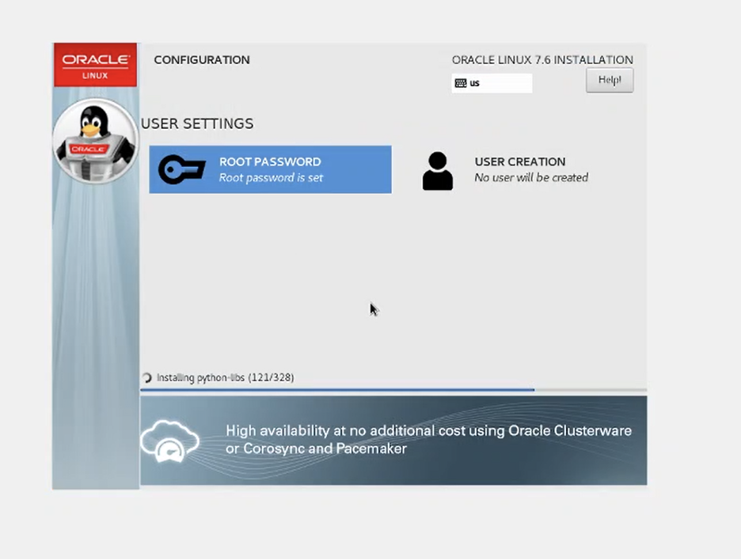Click the USER SETTINGS section heading
The height and width of the screenshot is (560, 741).
(197, 123)
